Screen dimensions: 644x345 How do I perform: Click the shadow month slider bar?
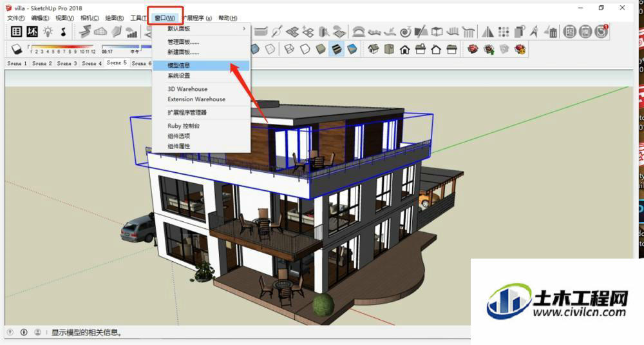pos(62,47)
